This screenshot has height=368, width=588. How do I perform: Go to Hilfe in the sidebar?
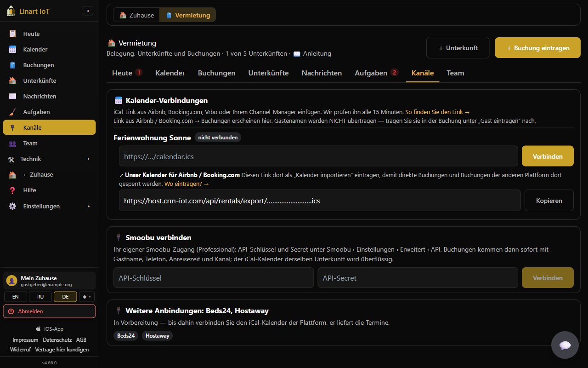[x=50, y=190]
